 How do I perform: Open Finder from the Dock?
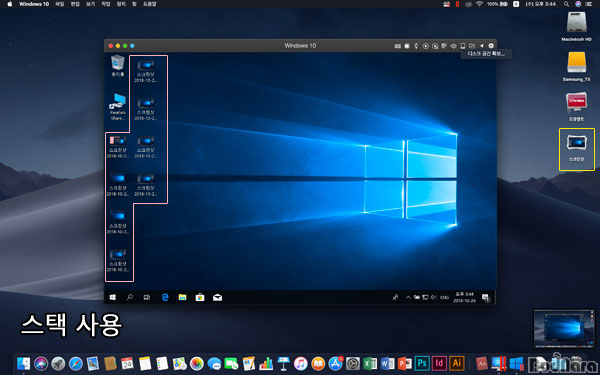tap(24, 363)
